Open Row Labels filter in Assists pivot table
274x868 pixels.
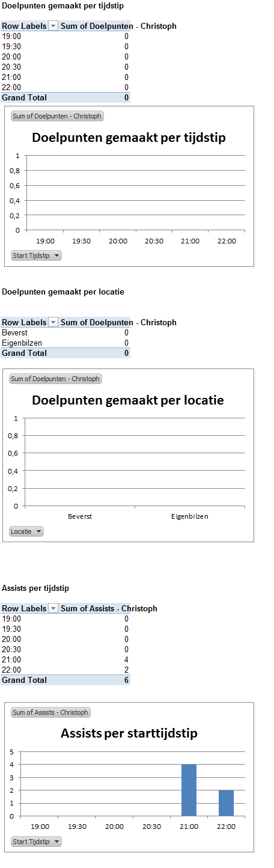pyautogui.click(x=53, y=608)
